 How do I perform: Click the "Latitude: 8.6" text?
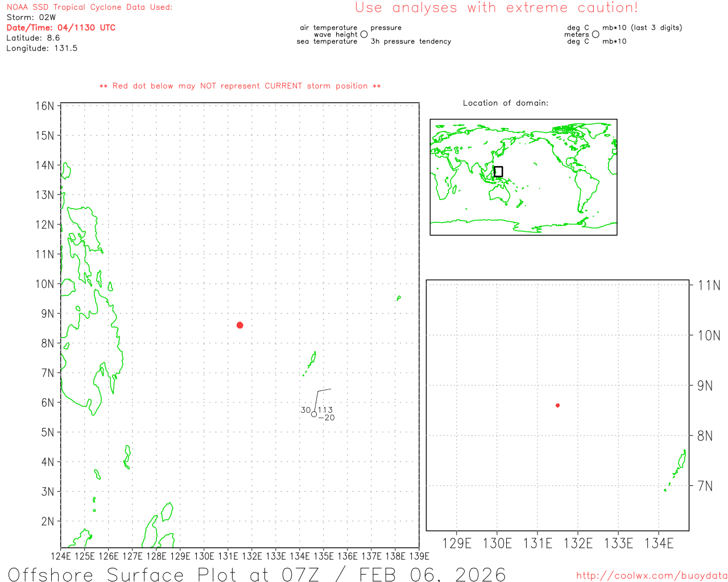click(x=33, y=38)
